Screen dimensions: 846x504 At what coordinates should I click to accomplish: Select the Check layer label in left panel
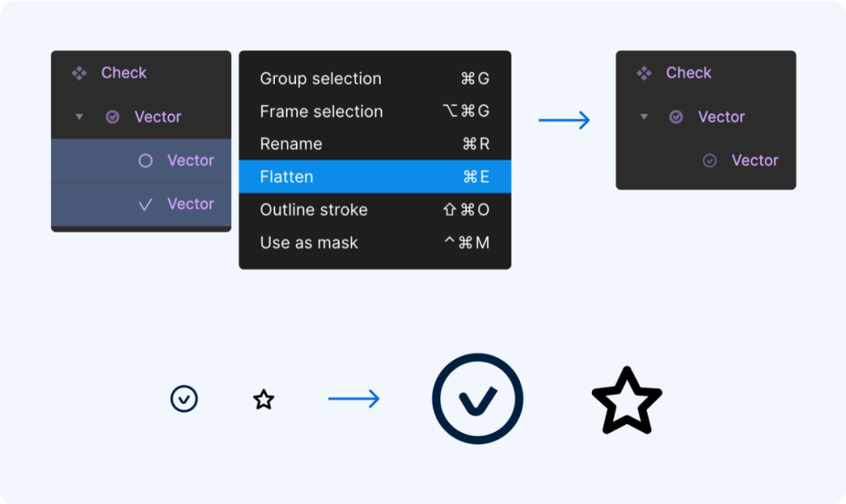coord(124,73)
